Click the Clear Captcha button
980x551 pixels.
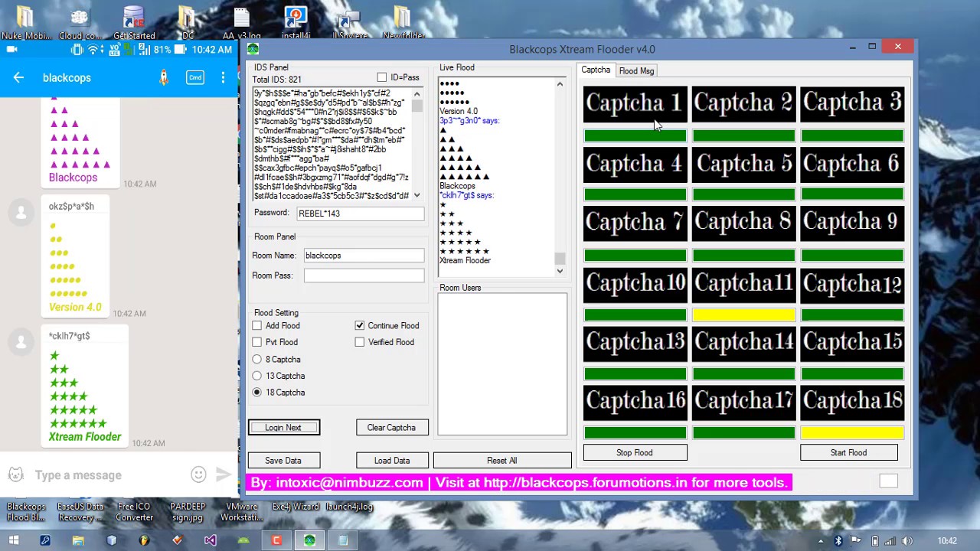[x=391, y=427]
